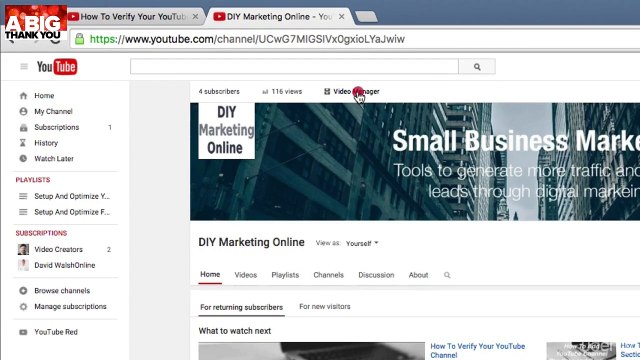The image size is (640, 360).
Task: Click the browser address bar URL
Action: [x=247, y=39]
